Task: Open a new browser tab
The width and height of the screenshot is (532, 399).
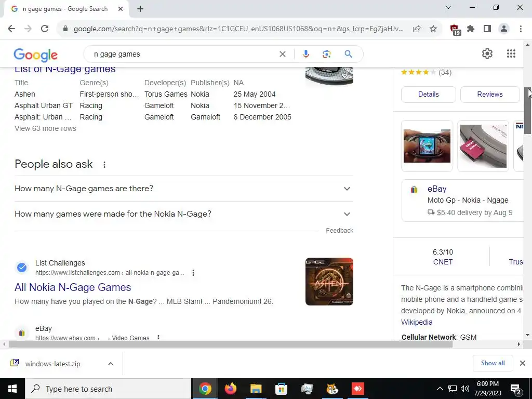Action: 140,9
